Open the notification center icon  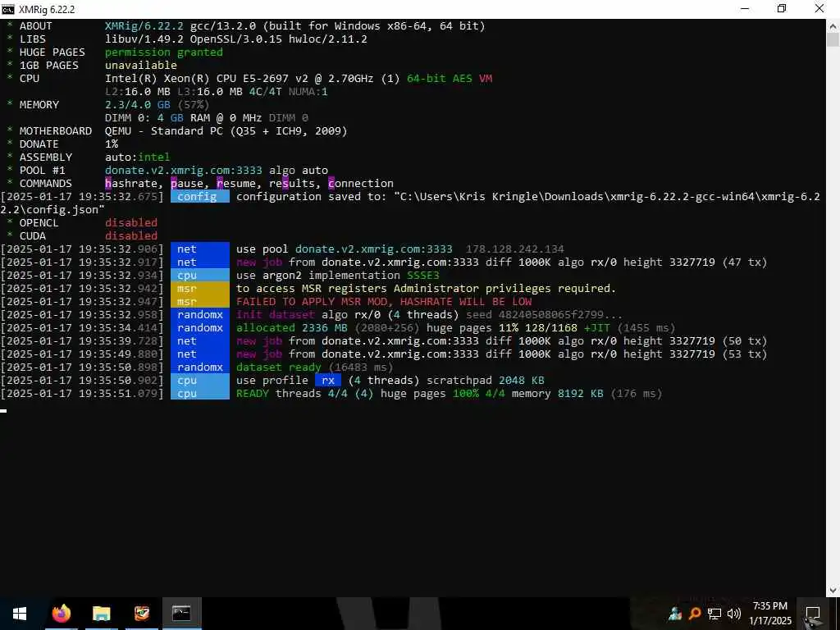[813, 614]
